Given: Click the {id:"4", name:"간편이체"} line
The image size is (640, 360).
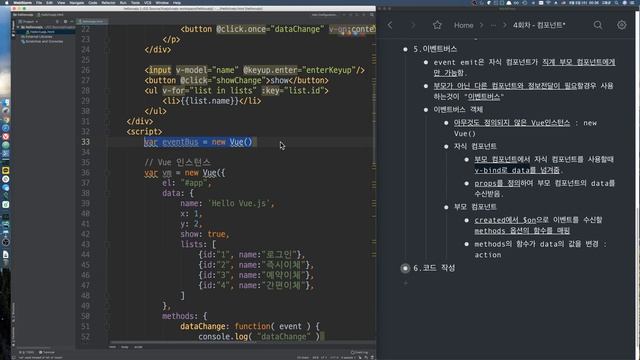Looking at the screenshot, I should [x=256, y=286].
